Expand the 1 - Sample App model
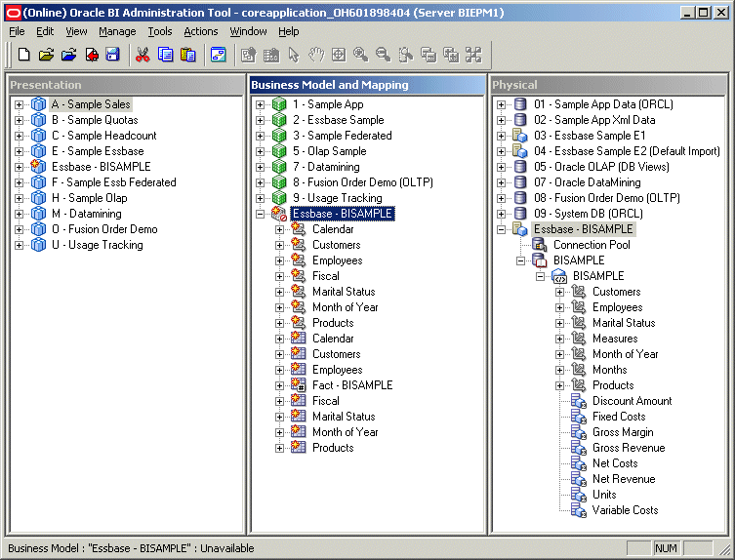 pos(260,104)
